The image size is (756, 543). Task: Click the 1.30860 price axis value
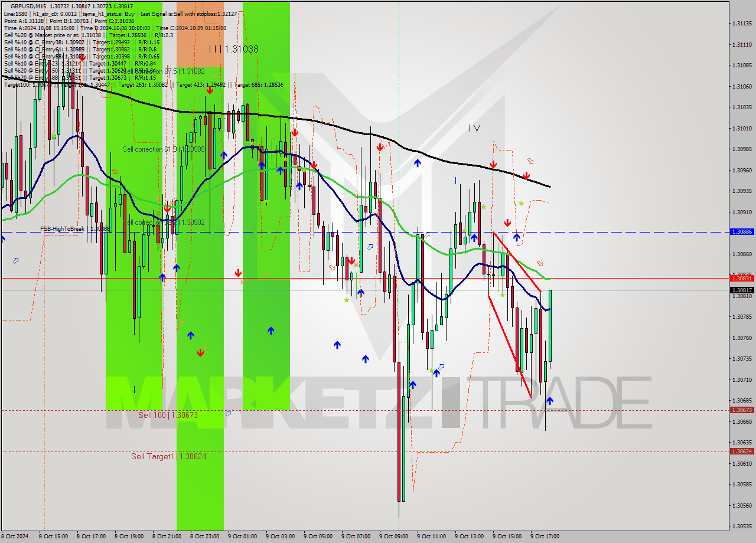tap(742, 254)
